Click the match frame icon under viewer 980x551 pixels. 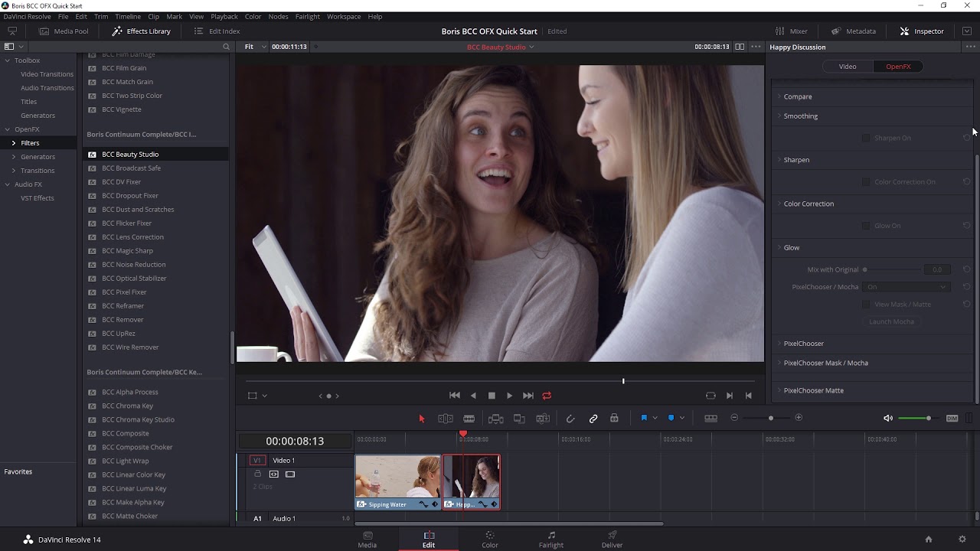pos(710,396)
